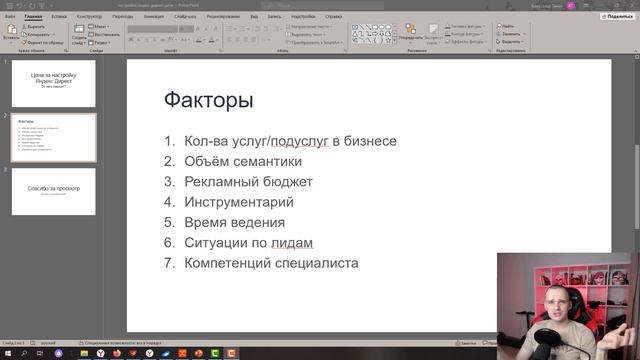Click the Экспресс-стили (Quick Styles) icon

pos(433,29)
